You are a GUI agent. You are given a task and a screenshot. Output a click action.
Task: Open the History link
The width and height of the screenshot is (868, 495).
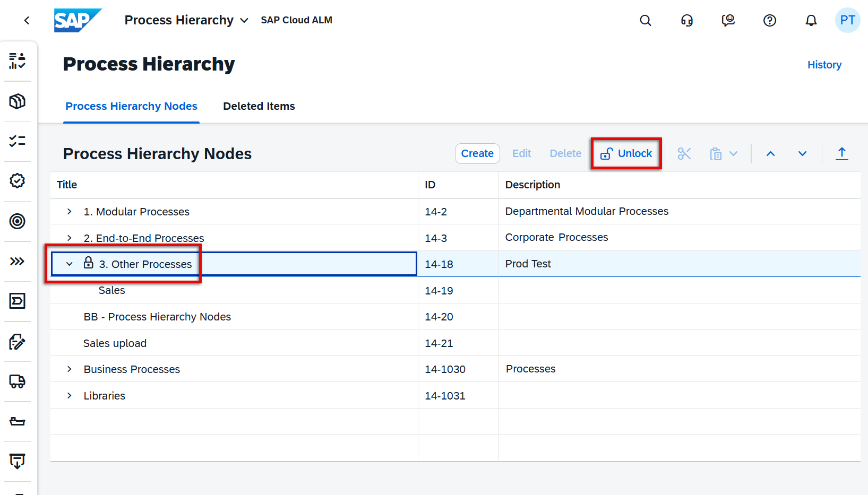click(x=824, y=65)
